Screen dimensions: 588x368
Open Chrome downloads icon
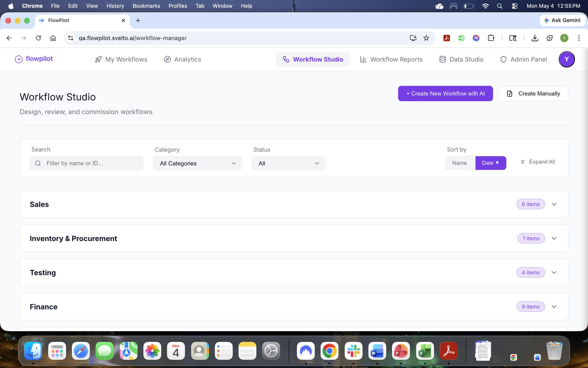click(535, 38)
